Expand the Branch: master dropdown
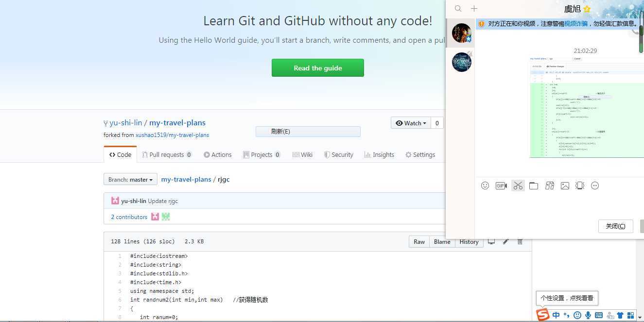Image resolution: width=644 pixels, height=322 pixels. coord(130,179)
